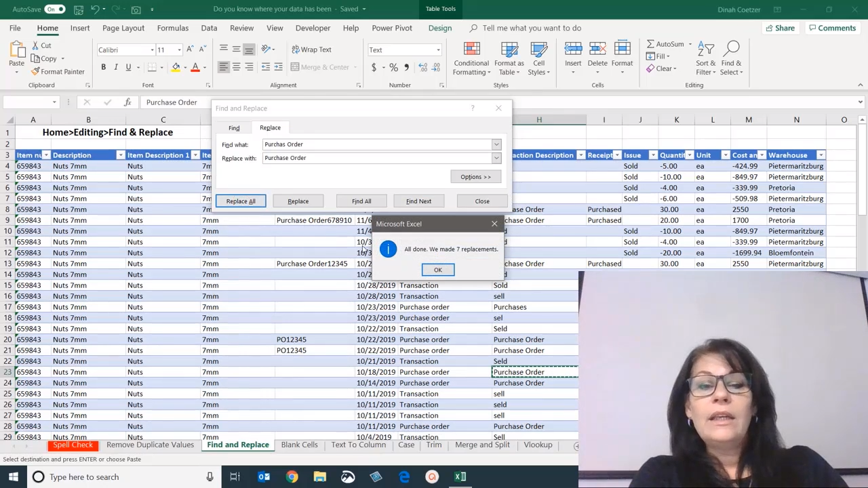The image size is (868, 488).
Task: Apply the red font color
Action: (195, 67)
